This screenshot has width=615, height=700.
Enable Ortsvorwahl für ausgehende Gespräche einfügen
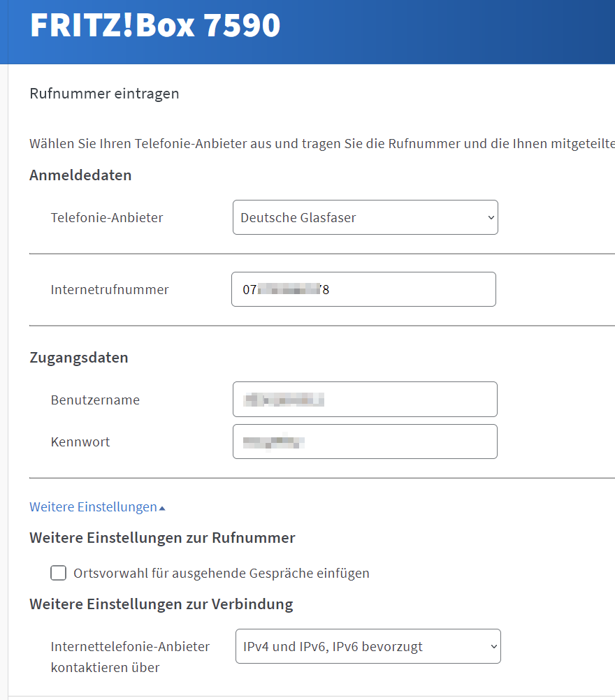click(59, 573)
